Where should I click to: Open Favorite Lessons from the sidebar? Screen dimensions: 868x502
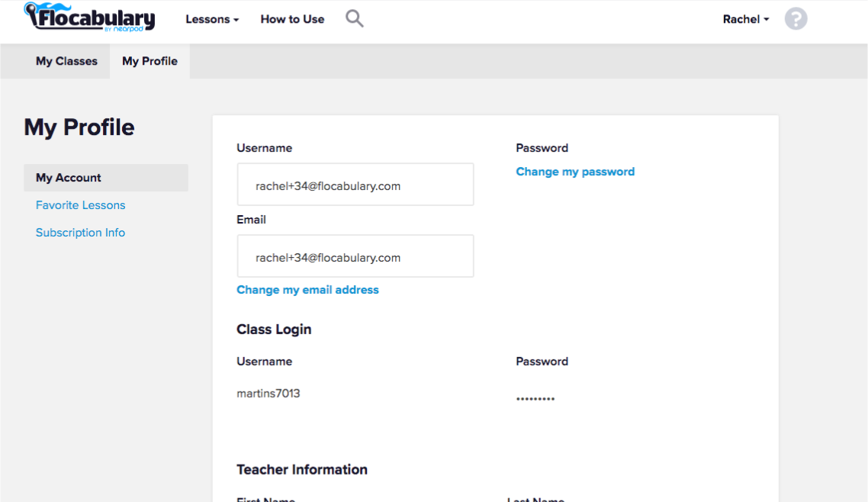80,204
